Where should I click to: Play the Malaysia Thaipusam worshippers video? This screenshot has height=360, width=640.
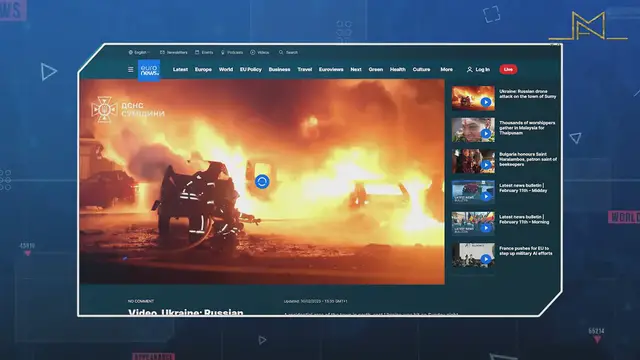pos(473,130)
